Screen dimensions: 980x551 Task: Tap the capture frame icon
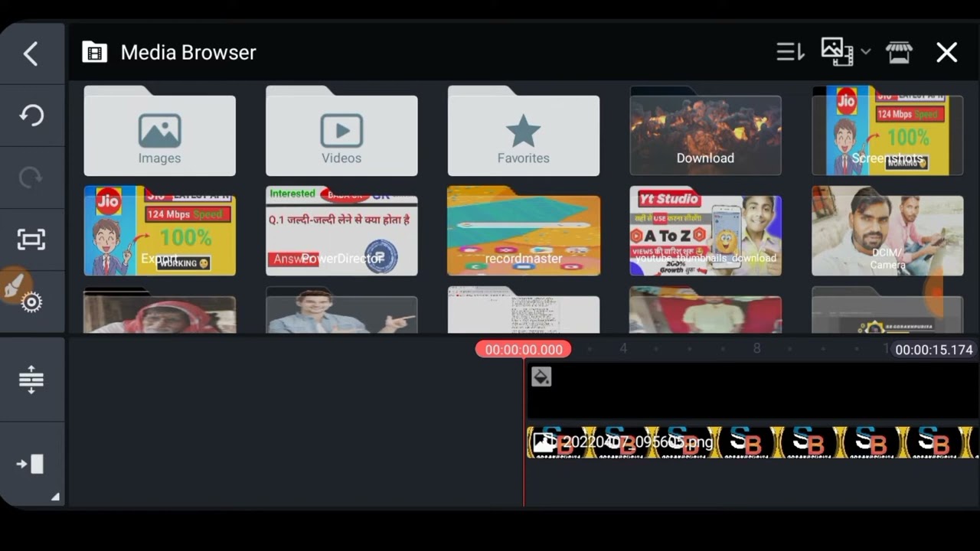[x=31, y=240]
